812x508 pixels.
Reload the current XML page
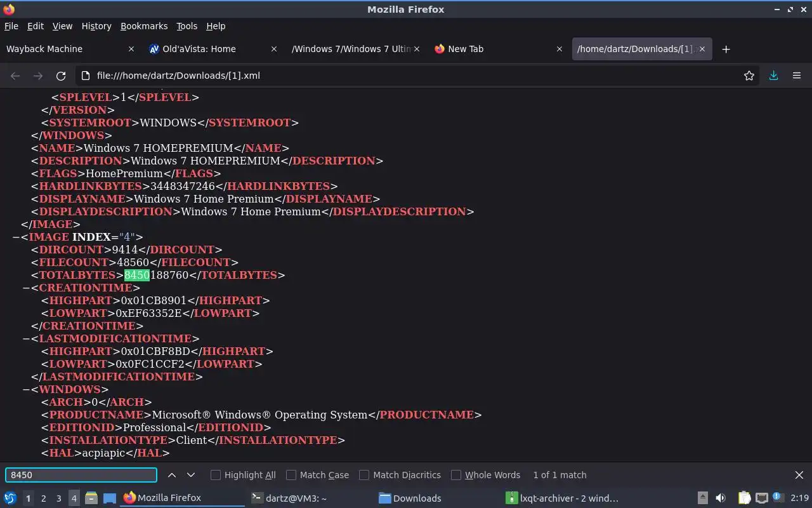point(61,76)
